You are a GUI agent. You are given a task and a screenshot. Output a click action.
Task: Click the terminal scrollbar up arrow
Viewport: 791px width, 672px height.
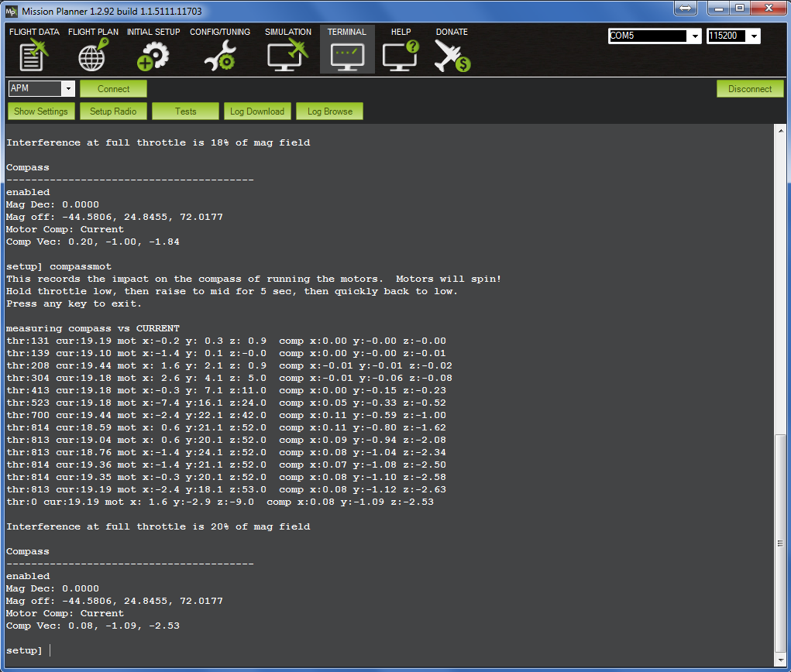click(780, 130)
